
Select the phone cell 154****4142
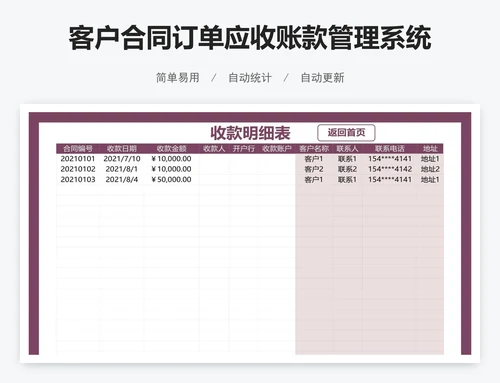pos(390,169)
